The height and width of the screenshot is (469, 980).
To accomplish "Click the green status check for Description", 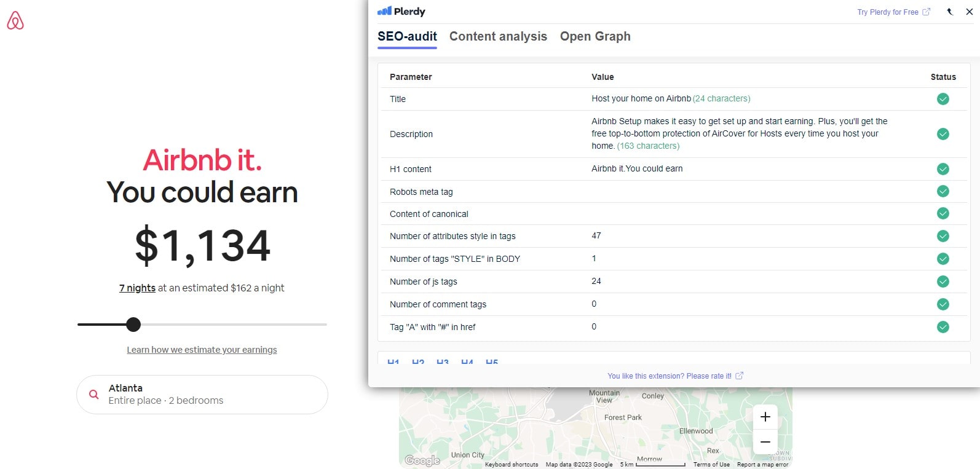I will tap(943, 134).
